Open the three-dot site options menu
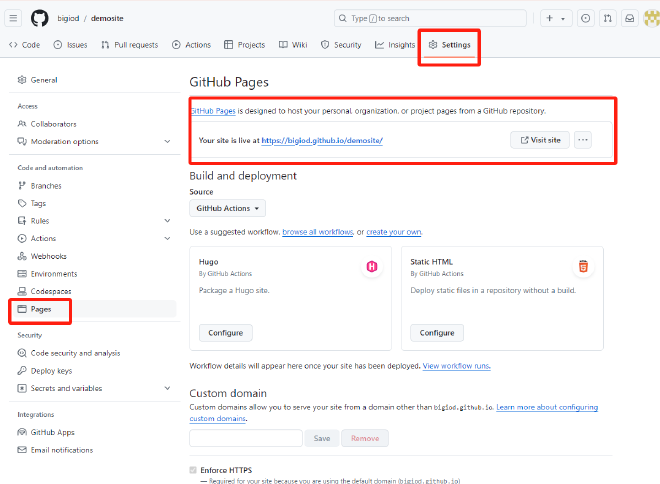Screen dimensions: 660x484 tap(583, 140)
